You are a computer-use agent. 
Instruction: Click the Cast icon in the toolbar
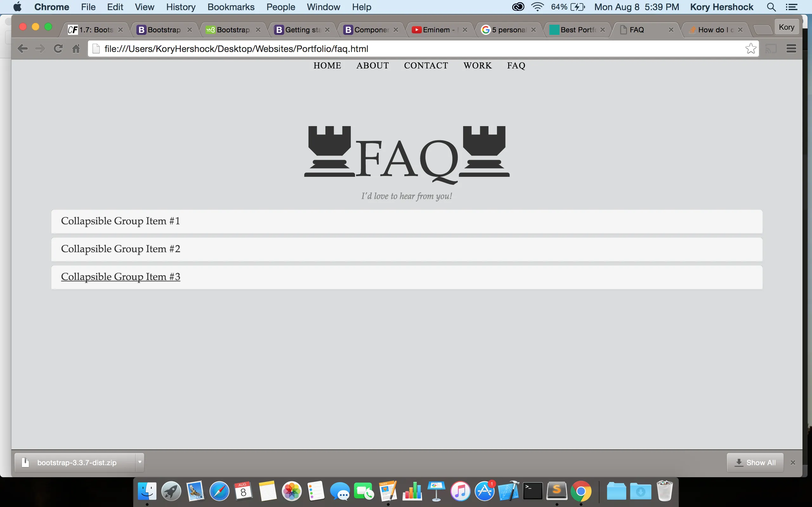point(771,48)
